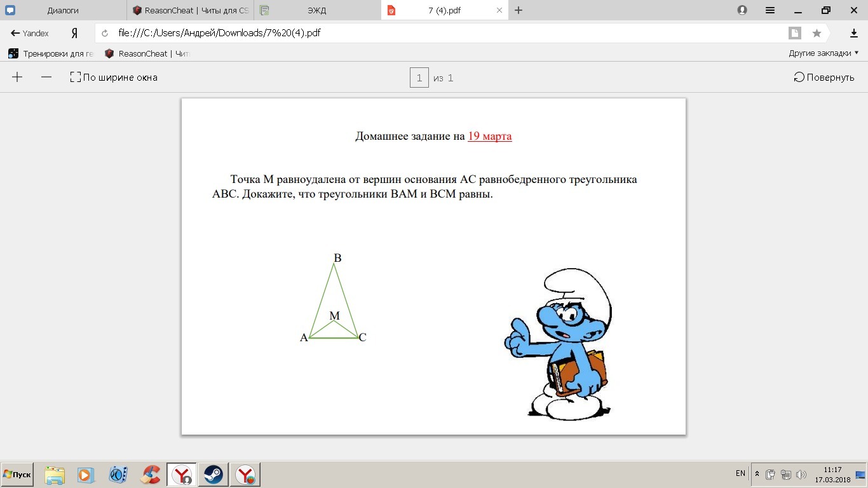Viewport: 868px width, 488px height.
Task: Open the network tray icon
Action: click(786, 475)
